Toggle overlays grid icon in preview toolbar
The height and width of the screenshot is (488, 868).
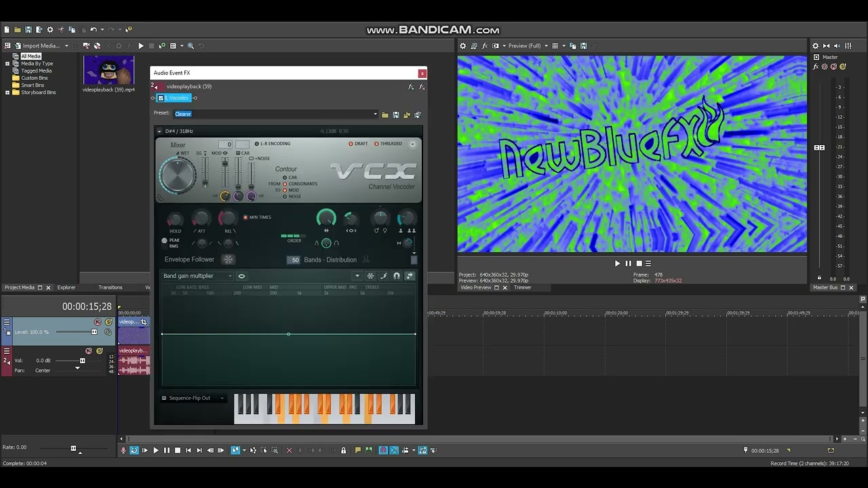(x=555, y=46)
